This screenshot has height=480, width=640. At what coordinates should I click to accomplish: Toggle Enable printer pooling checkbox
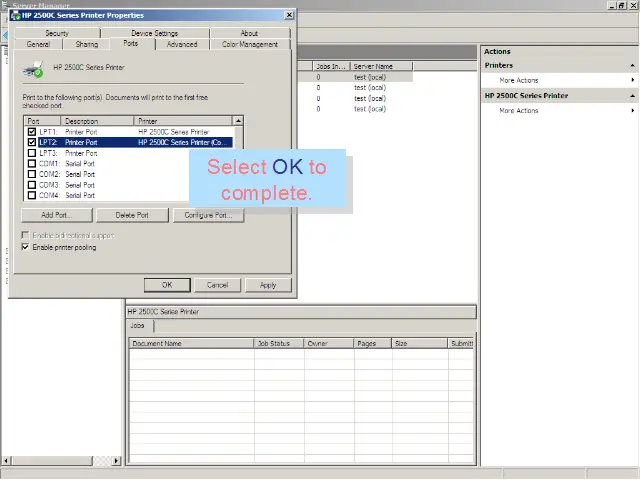point(25,247)
